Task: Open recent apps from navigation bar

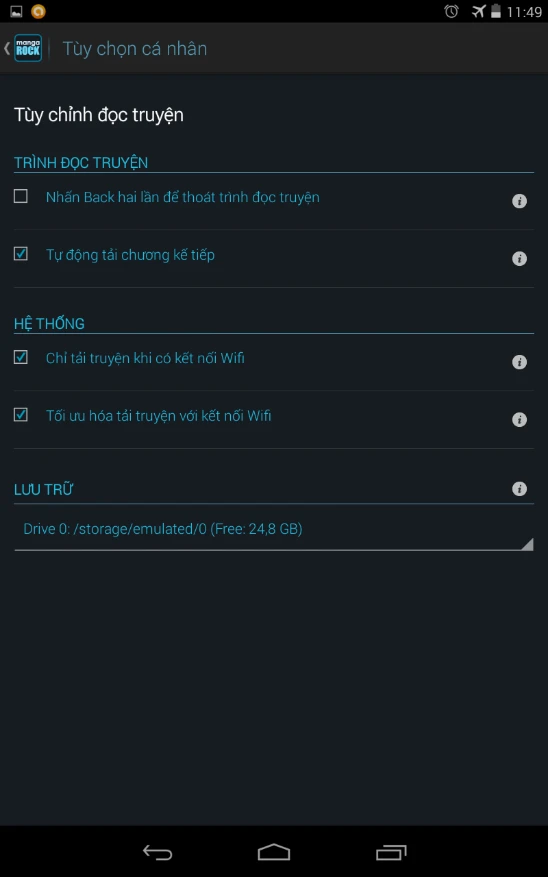Action: pyautogui.click(x=391, y=852)
